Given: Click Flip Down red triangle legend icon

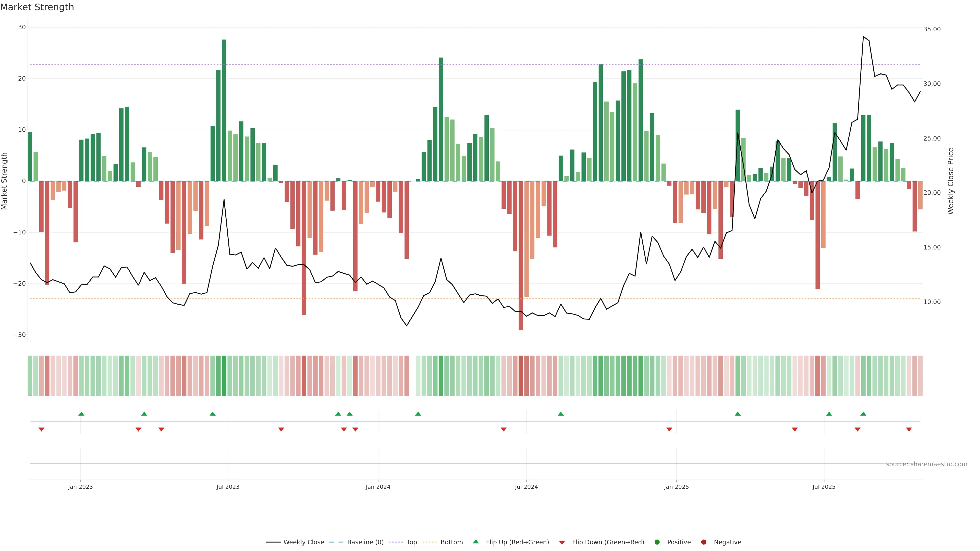Looking at the screenshot, I should (x=562, y=542).
